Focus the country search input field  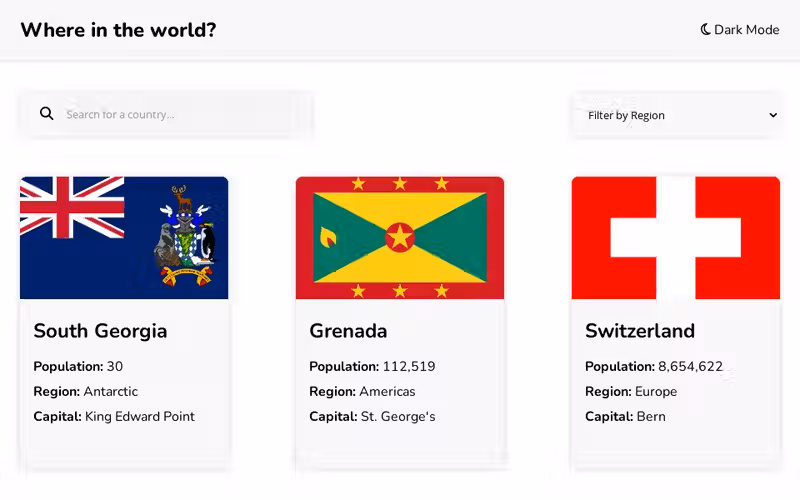coord(180,114)
